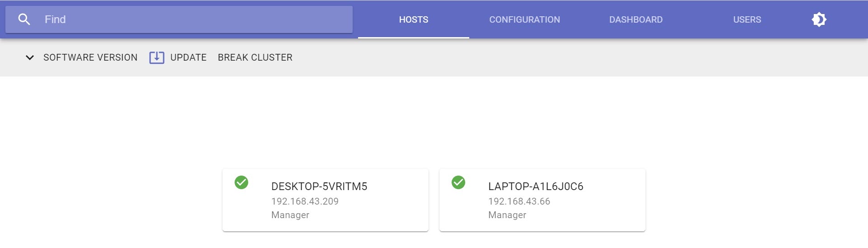Click IP address 192.168.43.209
Image resolution: width=868 pixels, height=248 pixels.
click(x=305, y=201)
